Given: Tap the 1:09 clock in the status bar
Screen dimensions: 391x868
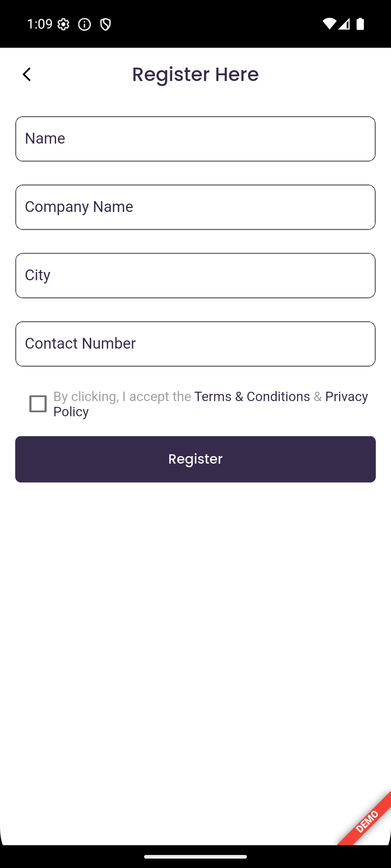Looking at the screenshot, I should (40, 24).
